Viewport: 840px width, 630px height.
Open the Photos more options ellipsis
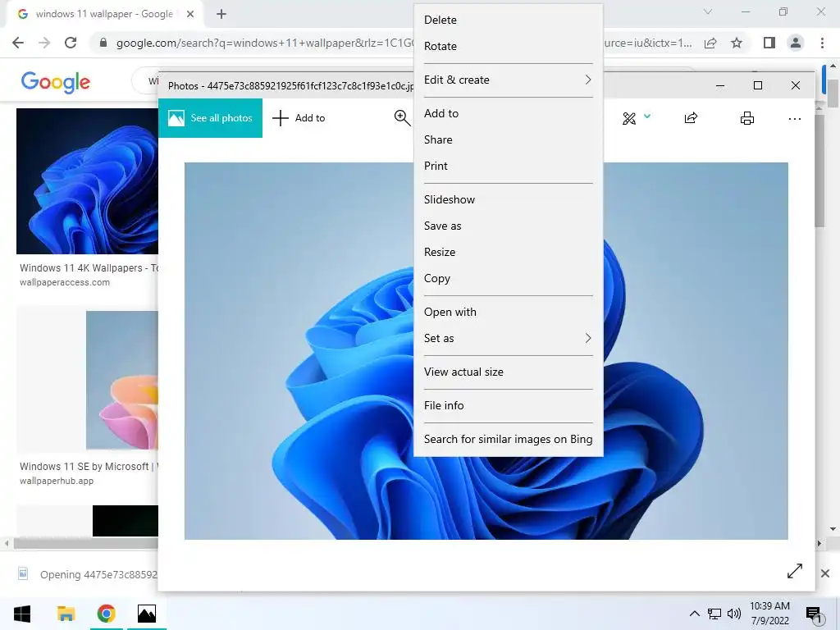794,119
